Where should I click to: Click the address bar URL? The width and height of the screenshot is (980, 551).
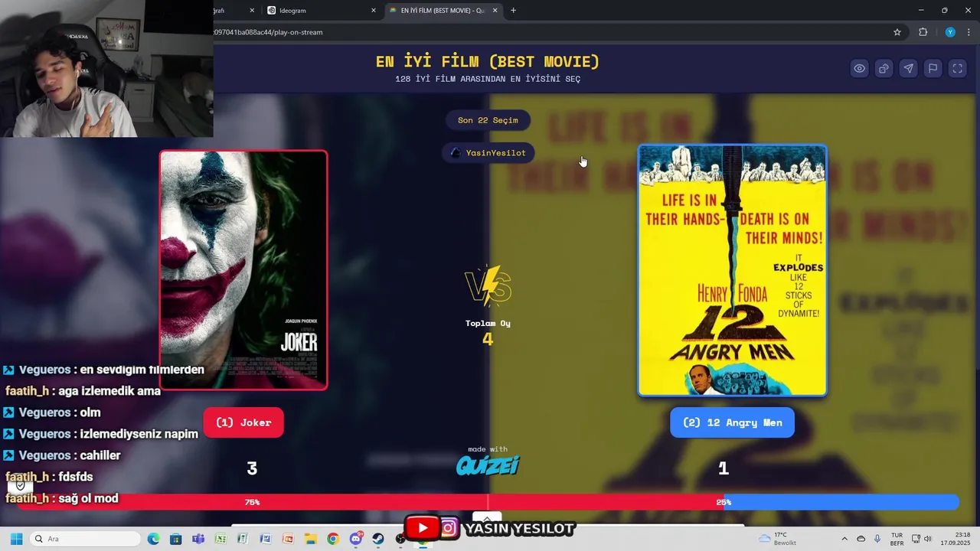click(268, 32)
